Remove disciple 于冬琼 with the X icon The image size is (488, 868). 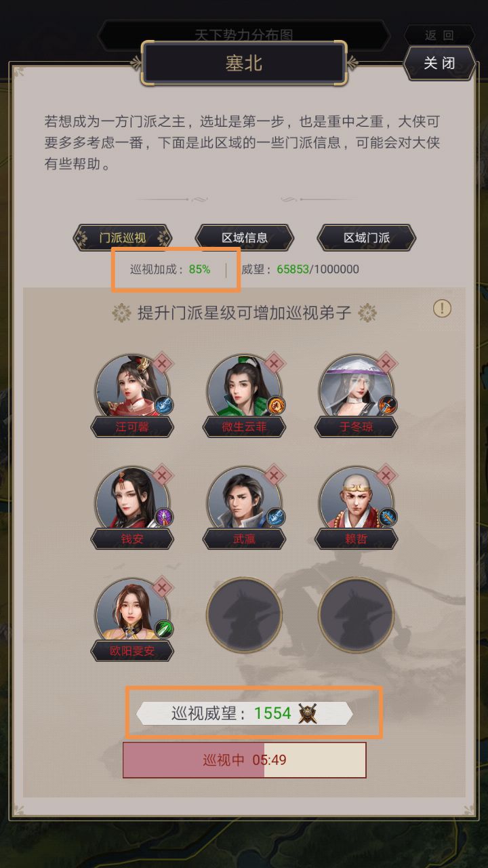coord(386,363)
